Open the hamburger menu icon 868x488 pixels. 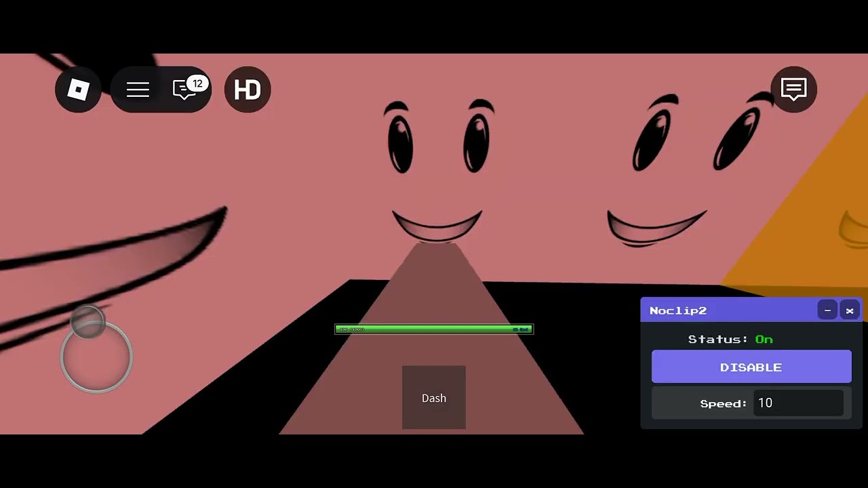pos(138,89)
